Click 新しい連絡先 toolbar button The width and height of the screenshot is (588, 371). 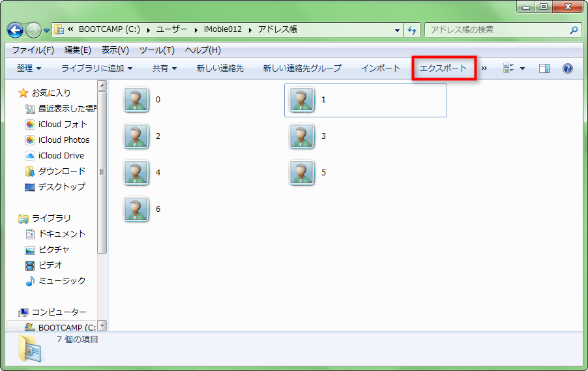(220, 68)
